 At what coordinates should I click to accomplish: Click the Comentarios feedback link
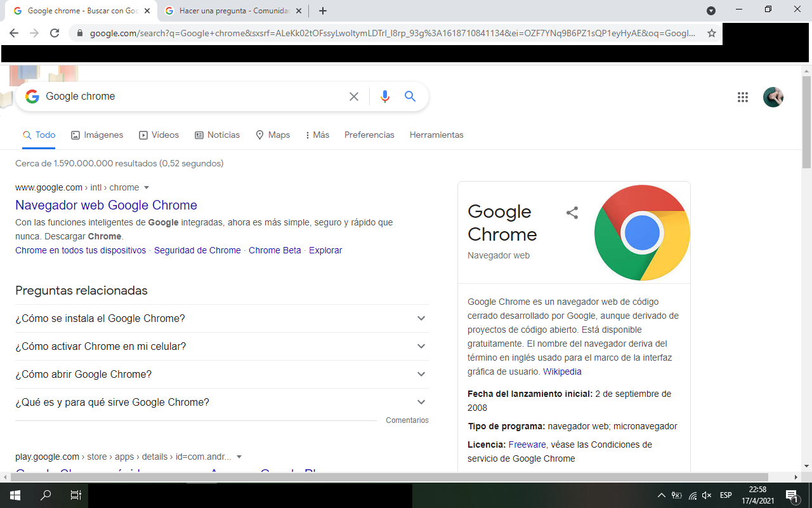coord(407,420)
